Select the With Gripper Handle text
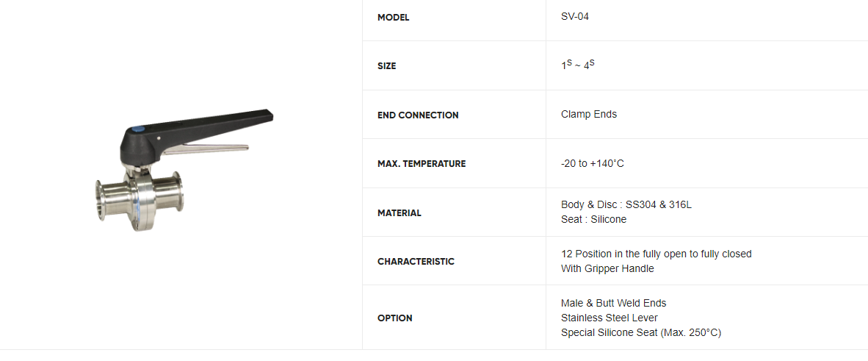The width and height of the screenshot is (868, 361). coord(607,268)
